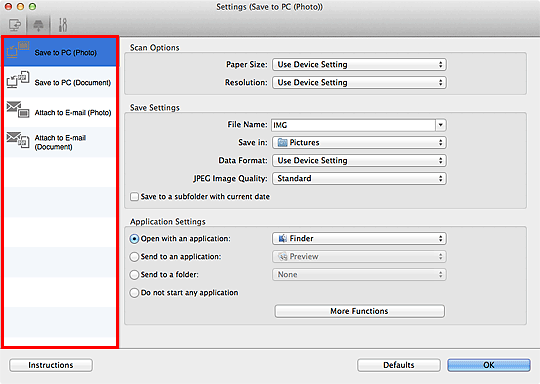
Task: Minimize the Settings window with yellow button
Action: coord(20,7)
